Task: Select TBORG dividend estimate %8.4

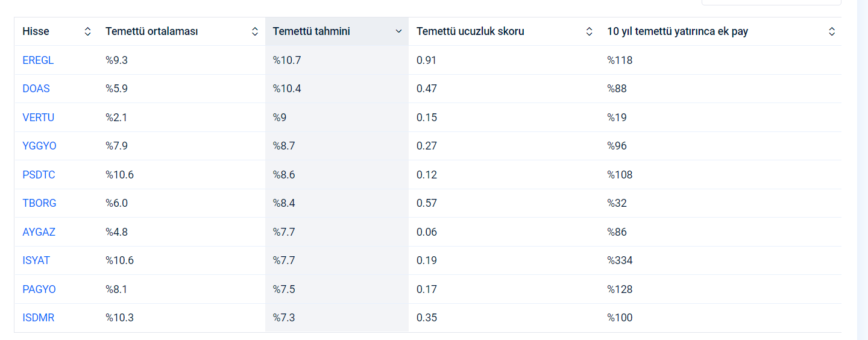Action: (x=284, y=203)
